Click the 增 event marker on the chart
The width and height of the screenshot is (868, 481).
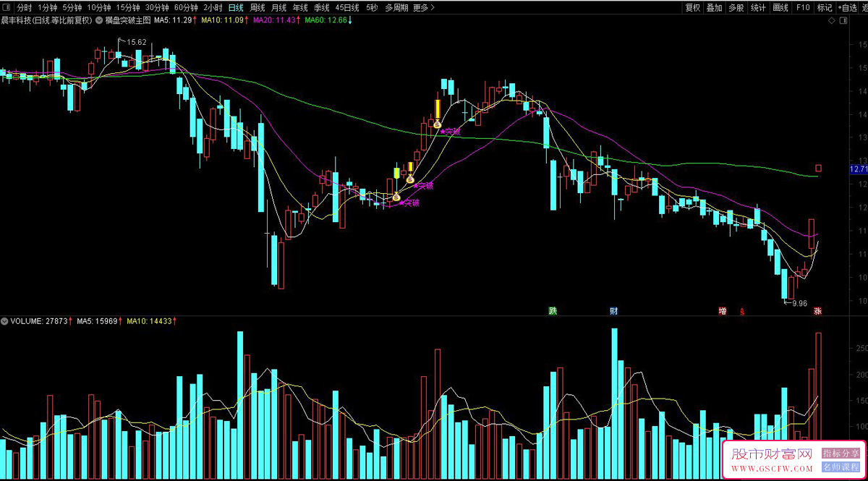(723, 311)
